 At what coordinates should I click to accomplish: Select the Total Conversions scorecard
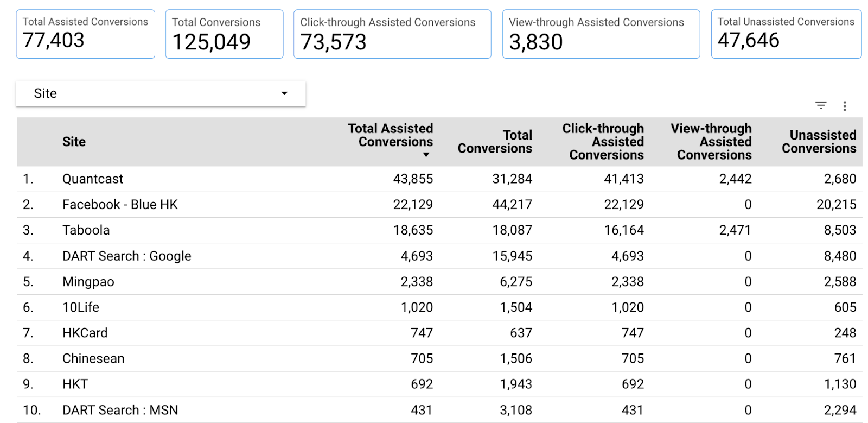[x=224, y=34]
